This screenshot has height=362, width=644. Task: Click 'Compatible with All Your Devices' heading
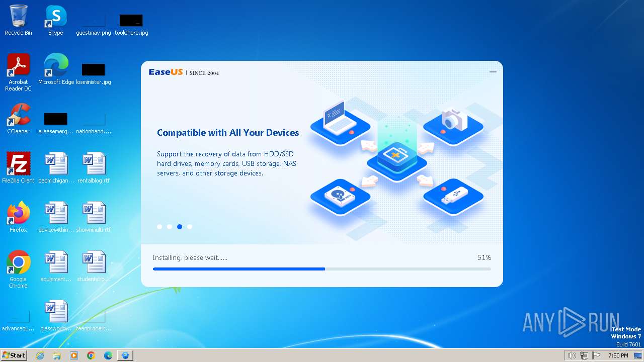(228, 133)
